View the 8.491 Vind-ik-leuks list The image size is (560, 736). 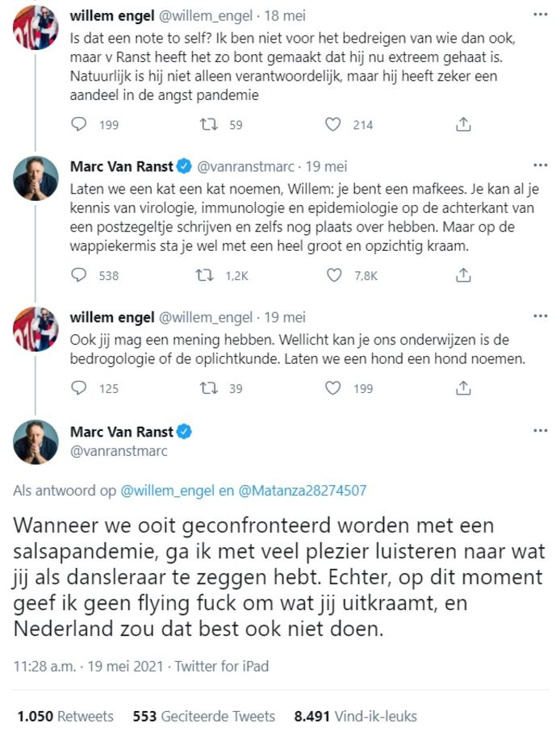click(355, 716)
